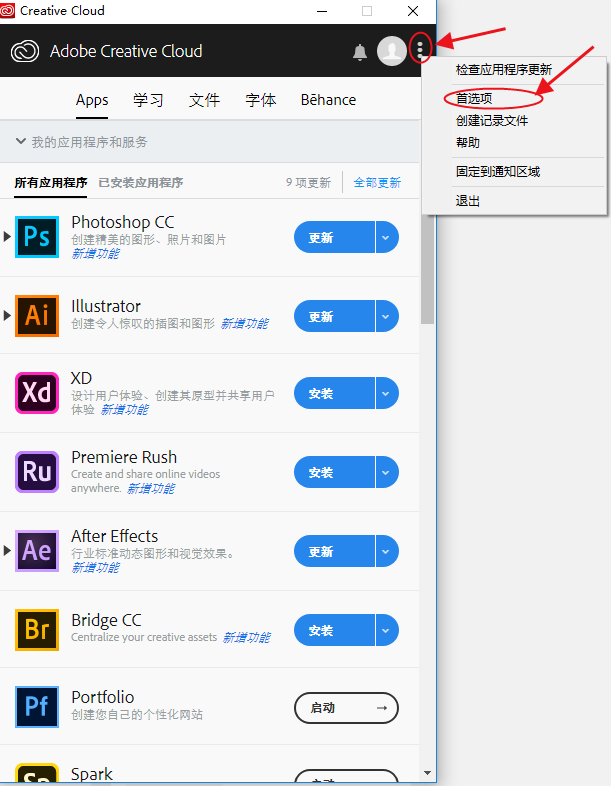Expand the Photoshop CC row triangle

click(x=7, y=237)
